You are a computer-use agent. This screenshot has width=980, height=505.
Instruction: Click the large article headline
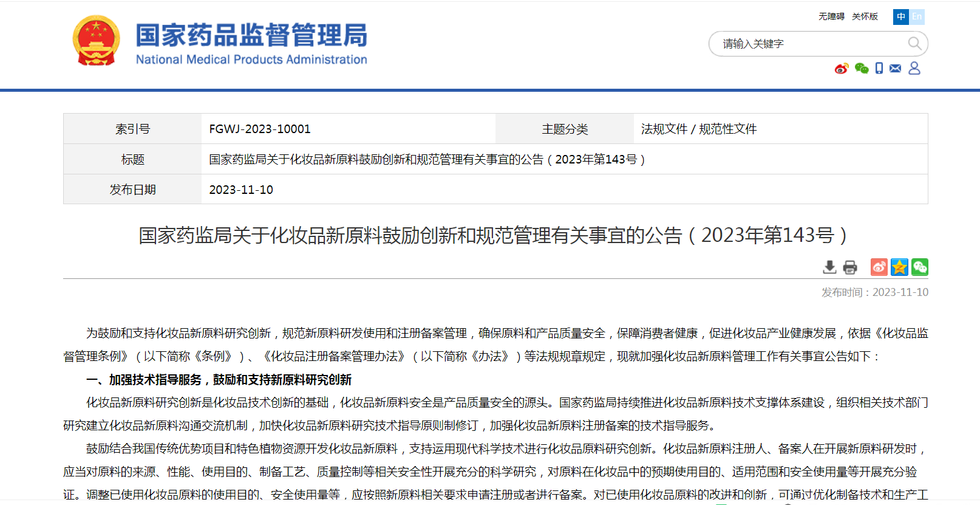tap(493, 235)
